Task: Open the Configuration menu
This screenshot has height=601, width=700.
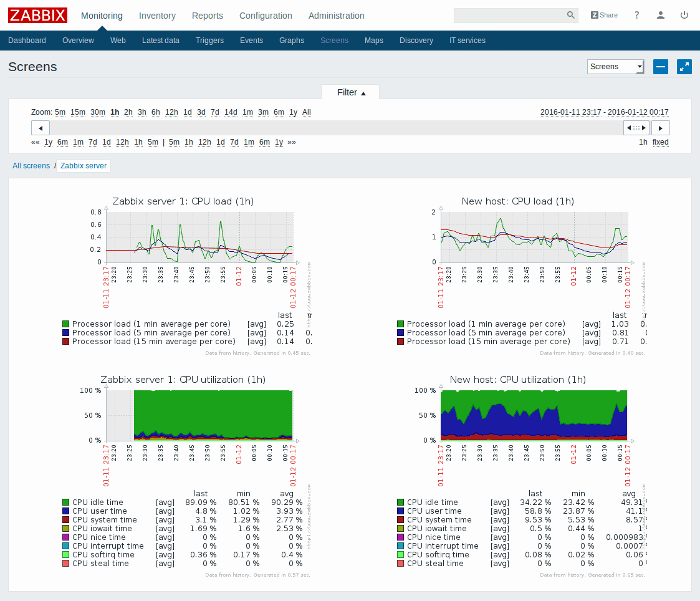Action: pyautogui.click(x=266, y=16)
